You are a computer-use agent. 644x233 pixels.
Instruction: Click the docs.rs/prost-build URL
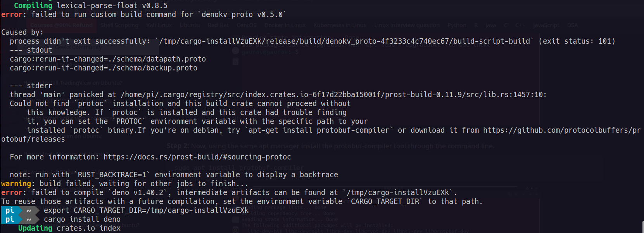(x=197, y=157)
